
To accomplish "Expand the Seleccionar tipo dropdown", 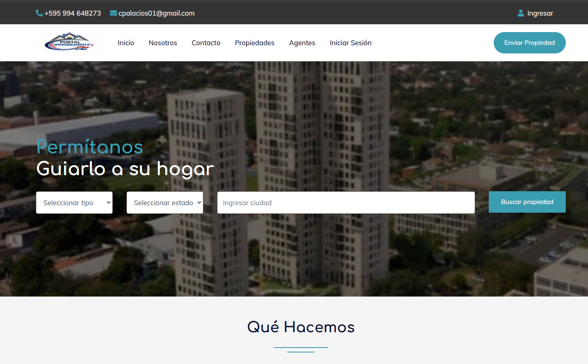I will click(74, 202).
